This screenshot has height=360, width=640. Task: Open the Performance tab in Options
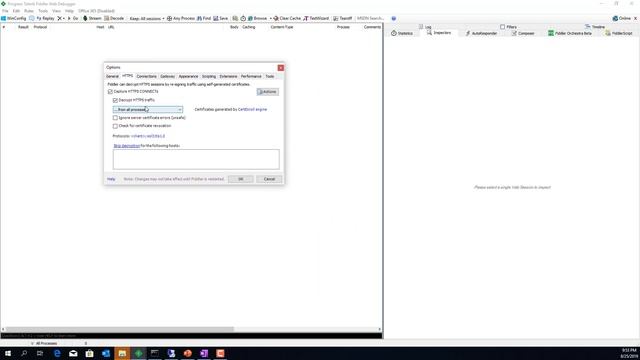[251, 76]
